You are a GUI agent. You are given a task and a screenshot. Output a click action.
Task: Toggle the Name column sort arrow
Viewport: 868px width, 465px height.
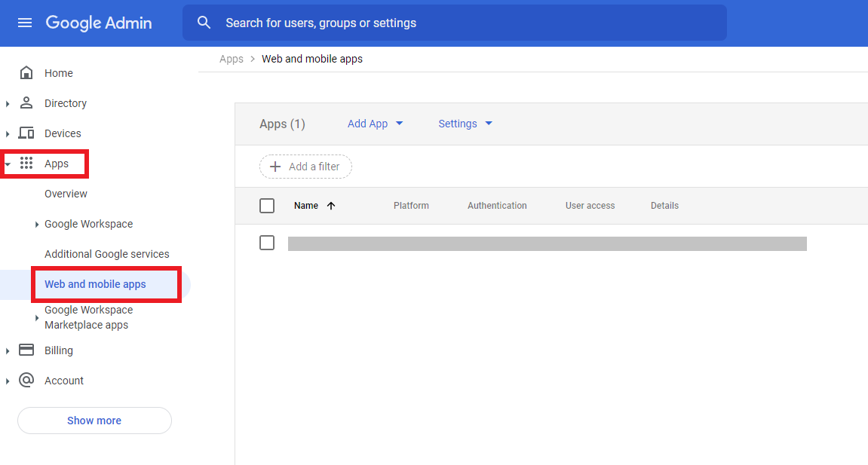[x=330, y=205]
